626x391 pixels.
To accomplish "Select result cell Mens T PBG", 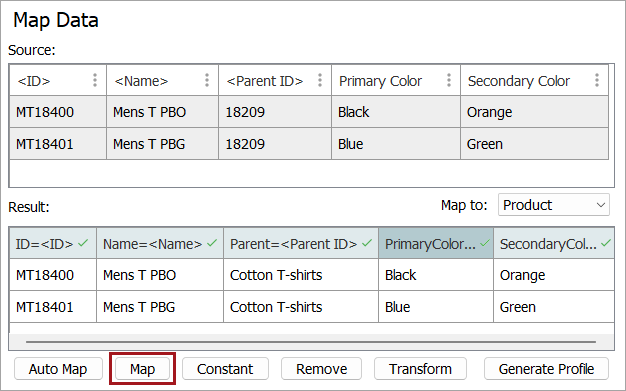I will 160,307.
